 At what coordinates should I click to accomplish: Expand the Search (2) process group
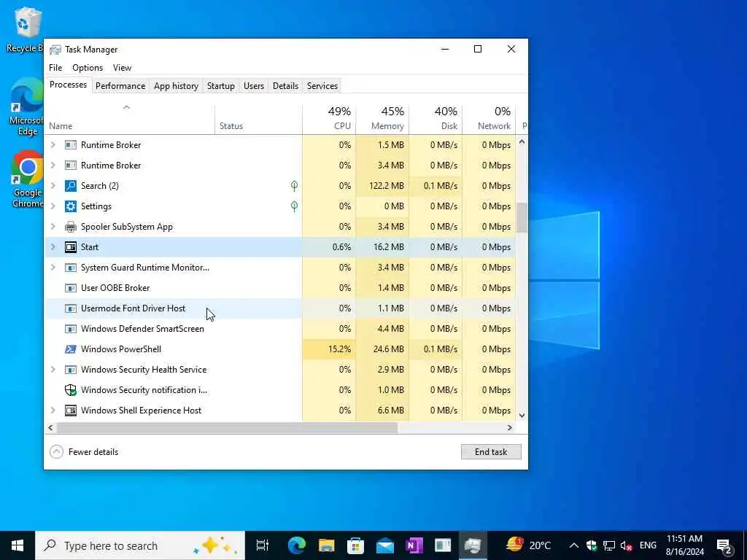click(53, 186)
